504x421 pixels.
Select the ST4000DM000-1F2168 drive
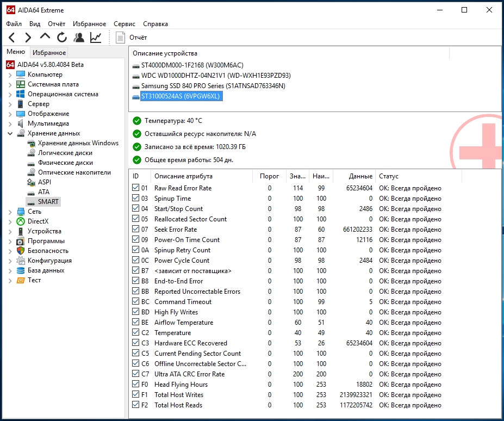point(192,65)
